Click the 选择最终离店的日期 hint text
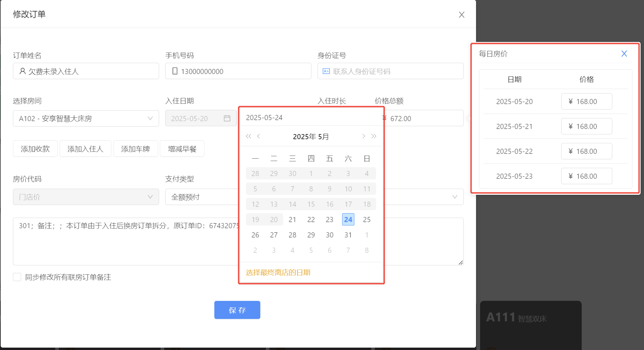Image resolution: width=644 pixels, height=350 pixels. tap(278, 272)
